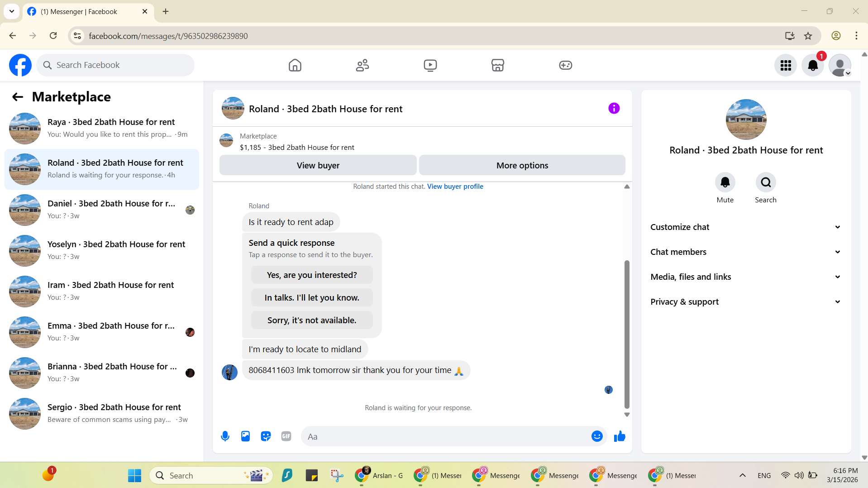Go back from Marketplace chats list
Viewport: 868px width, 488px height.
[18, 97]
